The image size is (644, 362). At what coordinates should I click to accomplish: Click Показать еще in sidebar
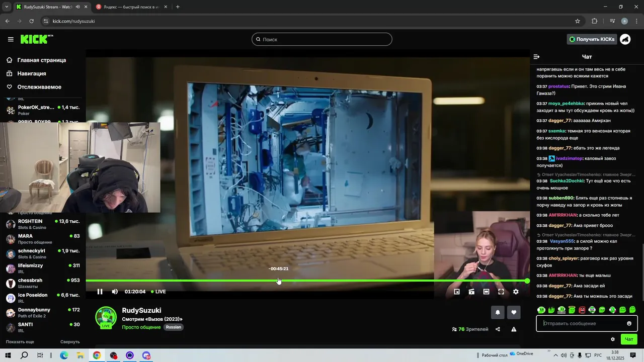[x=20, y=342]
